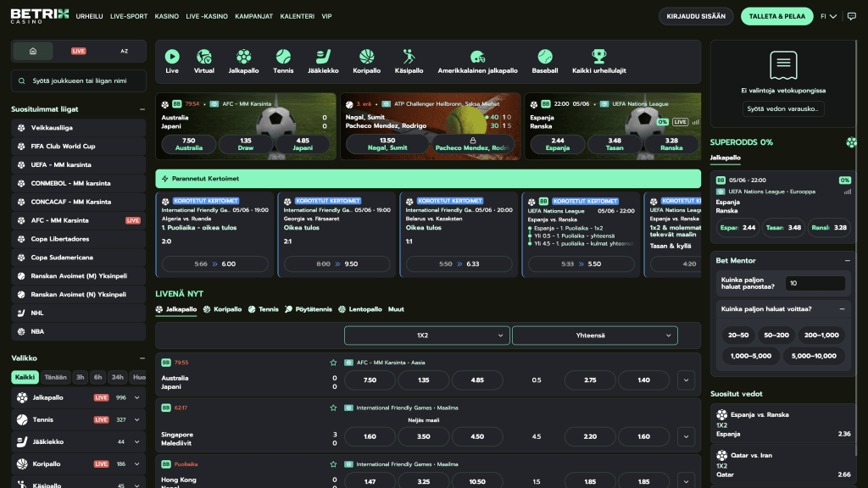The width and height of the screenshot is (868, 488).
Task: Open the KAMPANJAT menu item
Action: click(253, 17)
